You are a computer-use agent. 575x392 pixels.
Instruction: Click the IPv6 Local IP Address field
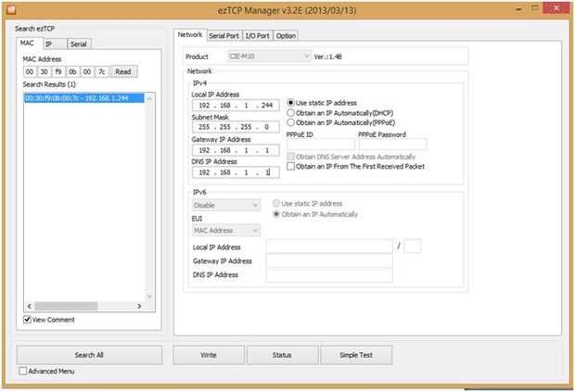(329, 247)
